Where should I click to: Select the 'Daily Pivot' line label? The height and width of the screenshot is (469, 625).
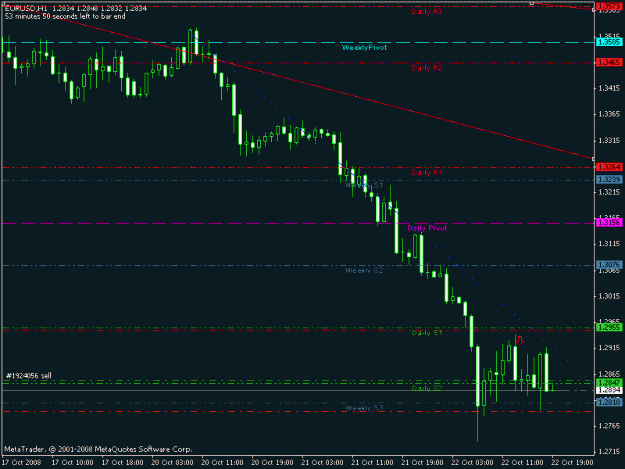[x=427, y=228]
